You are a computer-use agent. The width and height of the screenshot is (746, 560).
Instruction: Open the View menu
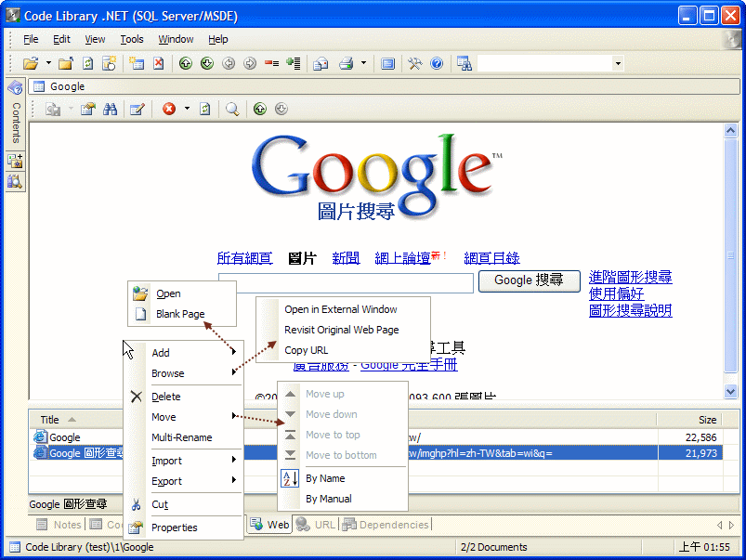(x=95, y=39)
